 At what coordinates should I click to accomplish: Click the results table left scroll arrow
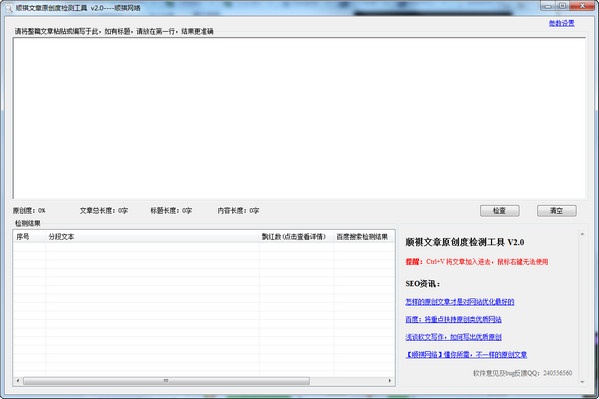[x=18, y=381]
